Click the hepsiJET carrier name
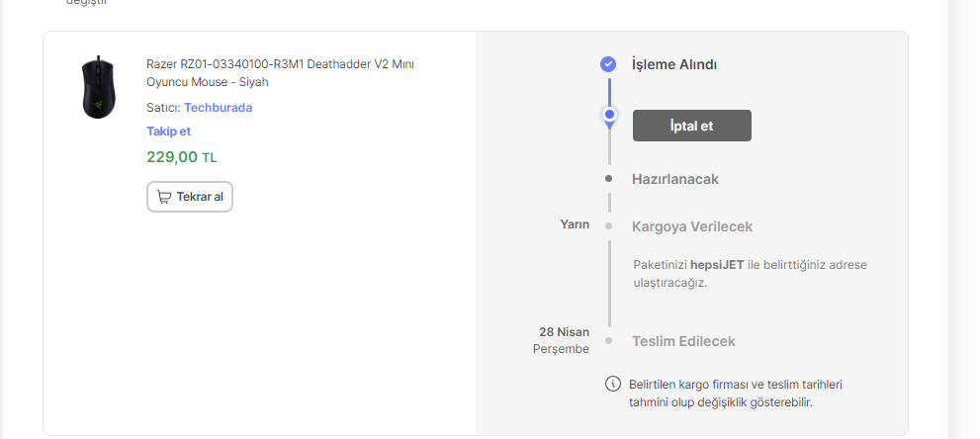 pyautogui.click(x=717, y=265)
